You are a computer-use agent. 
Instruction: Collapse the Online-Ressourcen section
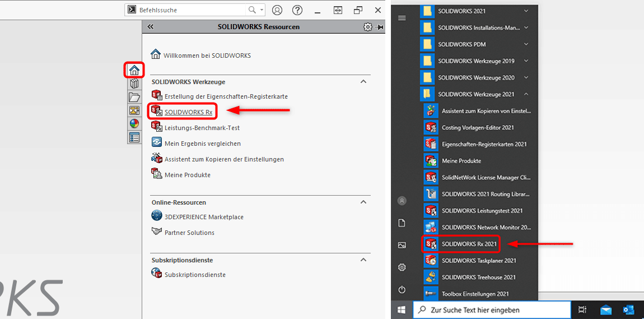pos(363,202)
